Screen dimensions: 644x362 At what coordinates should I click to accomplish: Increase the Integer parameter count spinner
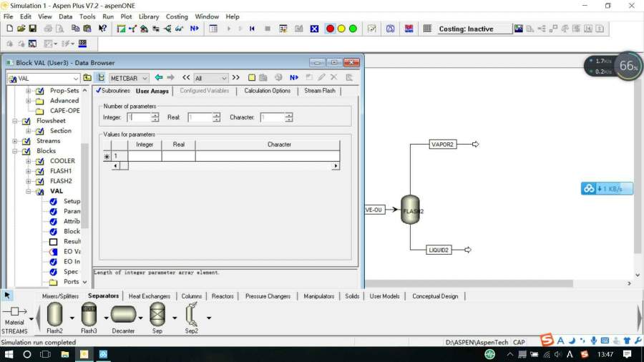pyautogui.click(x=155, y=115)
